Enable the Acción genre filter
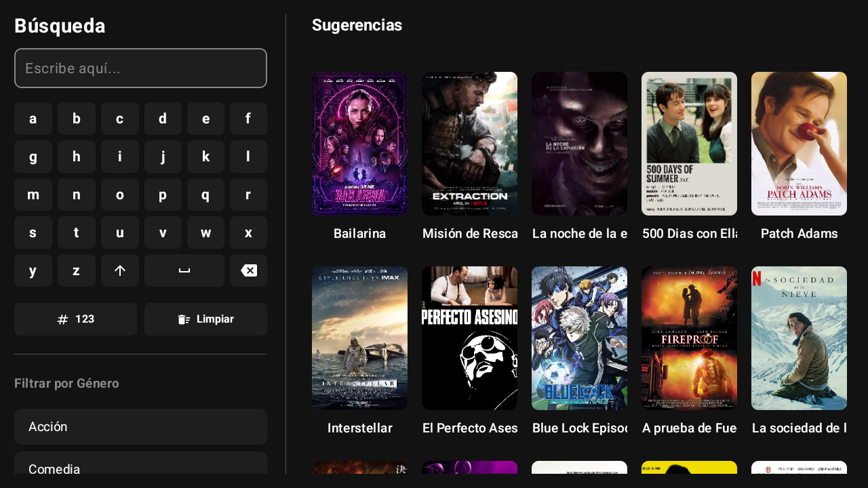Screen dimensions: 868x488 (140, 426)
